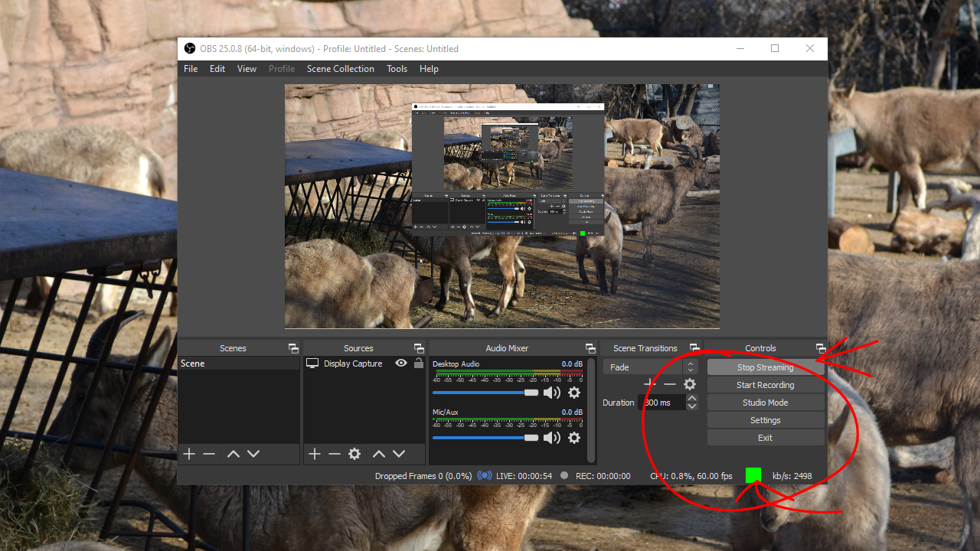Toggle the lock on Display Capture source
980x551 pixels.
tap(418, 364)
